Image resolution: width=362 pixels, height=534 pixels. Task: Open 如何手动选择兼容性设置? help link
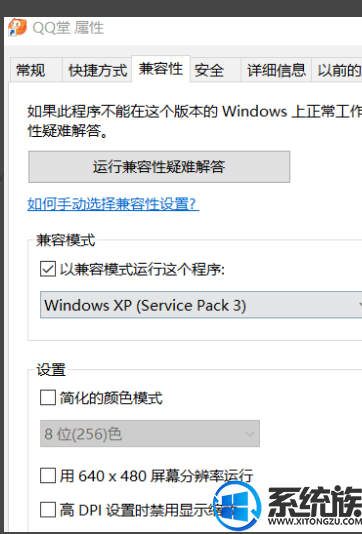[x=113, y=204]
